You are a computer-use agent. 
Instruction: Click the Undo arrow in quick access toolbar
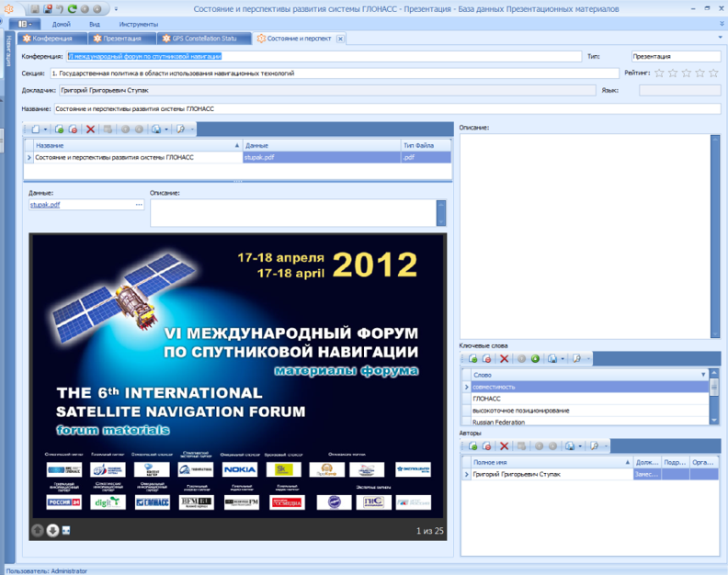tap(60, 9)
